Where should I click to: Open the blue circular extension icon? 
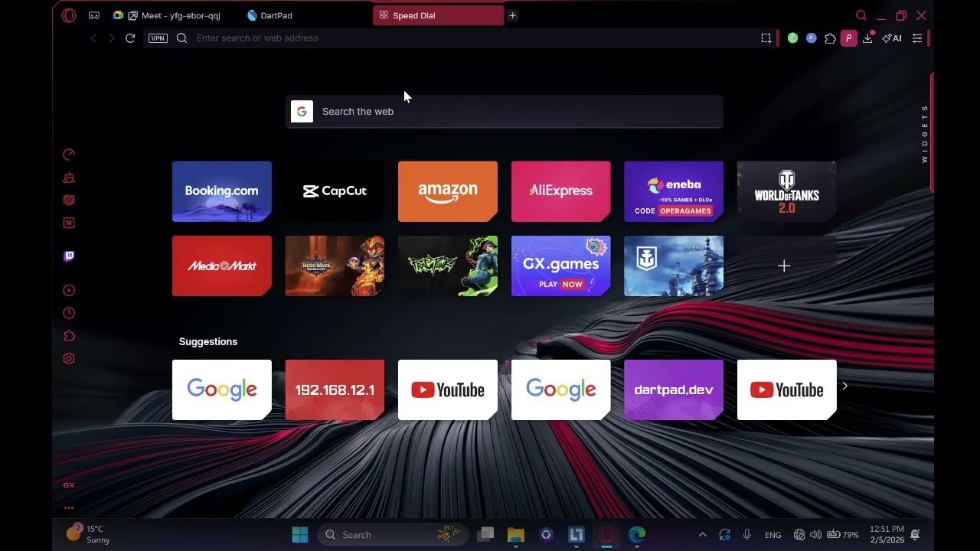[x=812, y=38]
